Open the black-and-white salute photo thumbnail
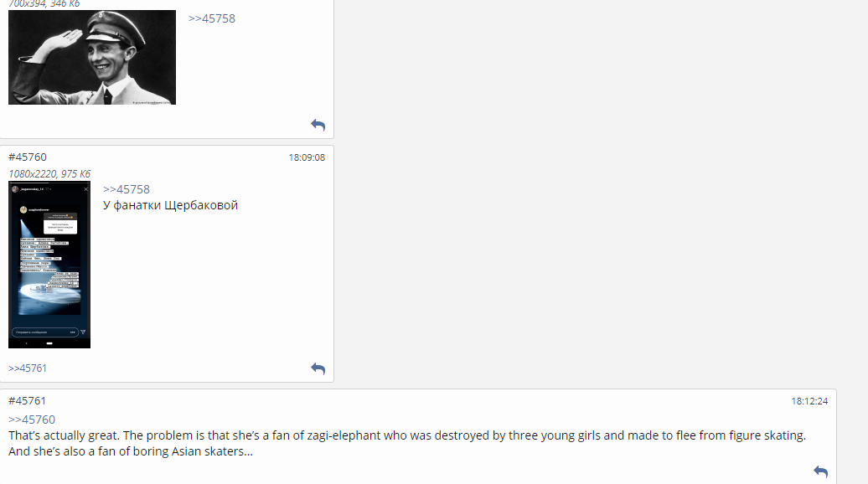The width and height of the screenshot is (868, 484). [92, 57]
